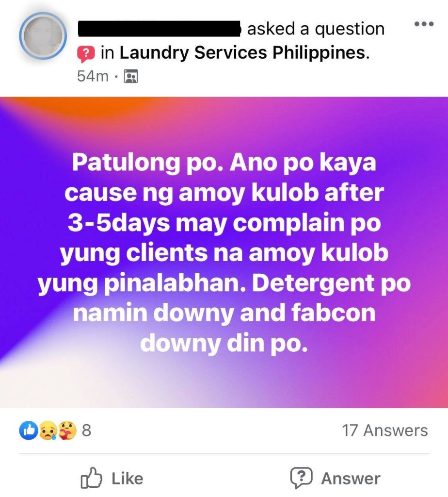Screen dimensions: 448x497
Task: Like the post with the Like button
Action: point(112,478)
